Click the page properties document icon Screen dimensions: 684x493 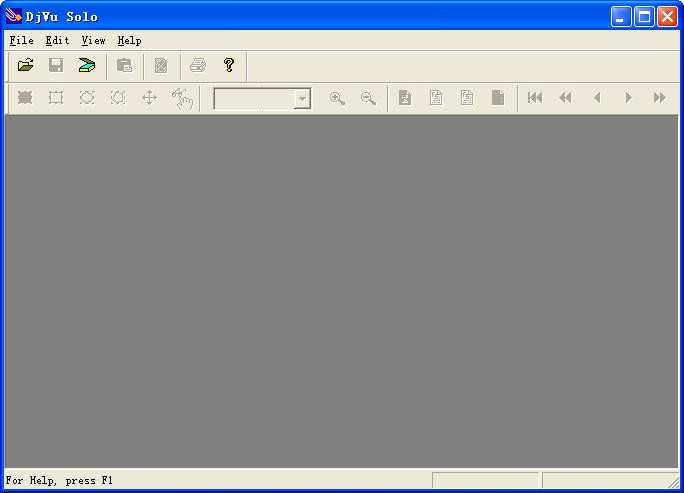161,65
